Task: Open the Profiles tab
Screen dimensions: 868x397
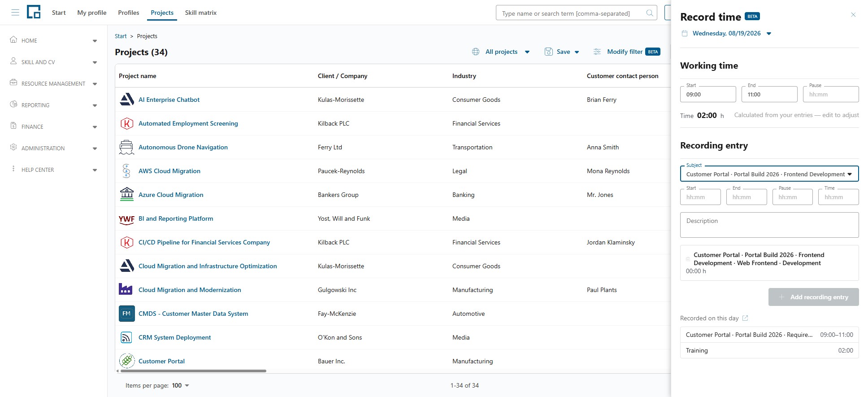Action: pyautogui.click(x=129, y=13)
